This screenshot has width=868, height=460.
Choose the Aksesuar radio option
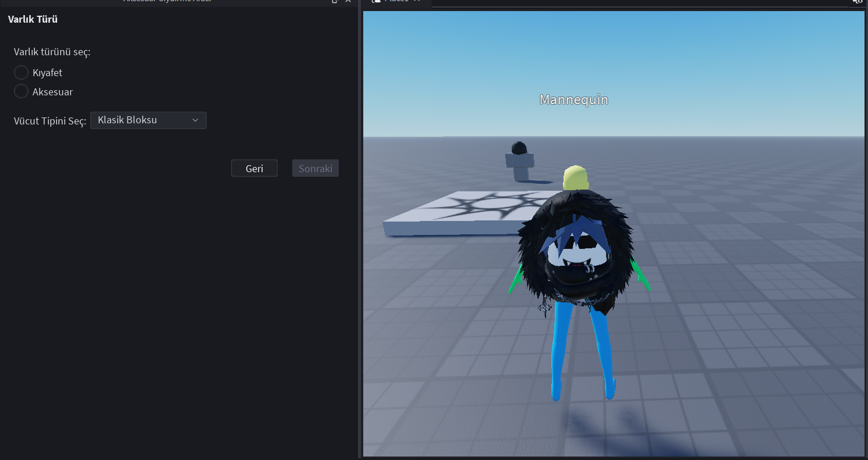point(22,91)
